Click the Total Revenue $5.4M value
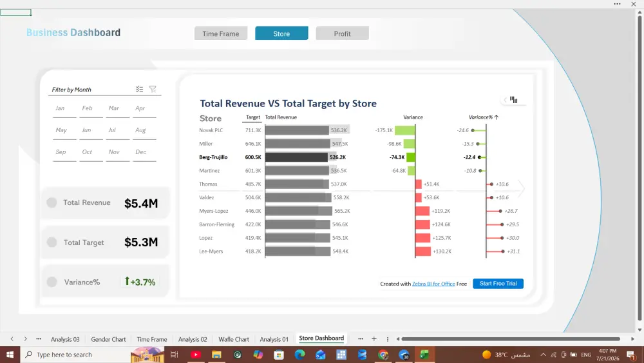 (x=141, y=203)
